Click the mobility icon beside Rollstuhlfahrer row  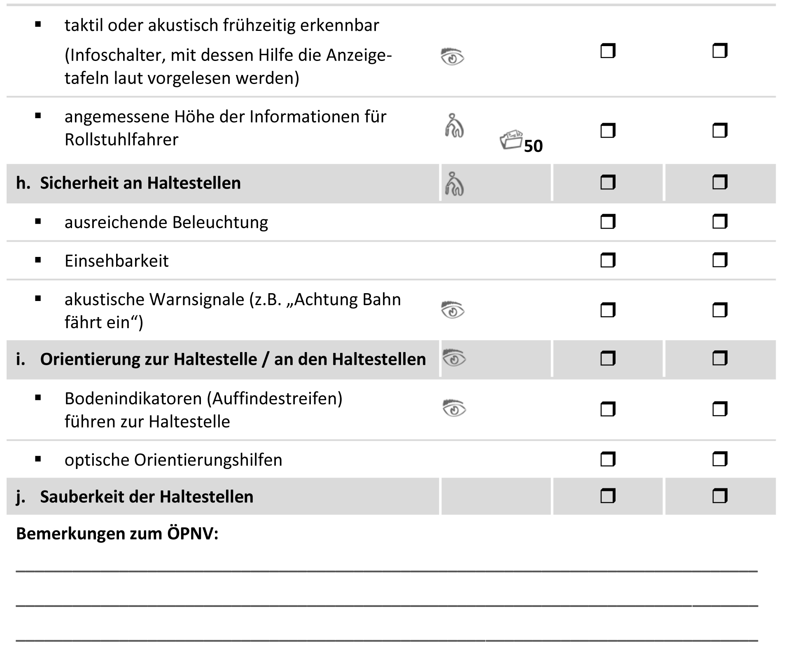(454, 126)
